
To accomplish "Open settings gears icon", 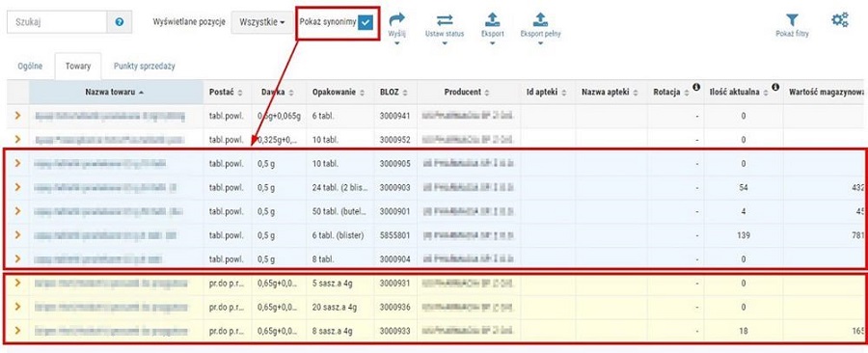I will [840, 20].
